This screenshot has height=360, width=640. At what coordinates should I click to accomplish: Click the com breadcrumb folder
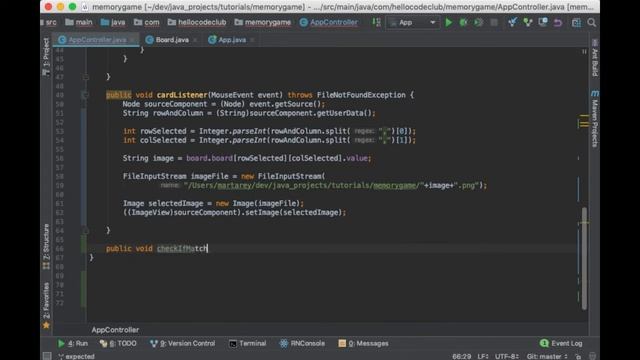(x=147, y=22)
